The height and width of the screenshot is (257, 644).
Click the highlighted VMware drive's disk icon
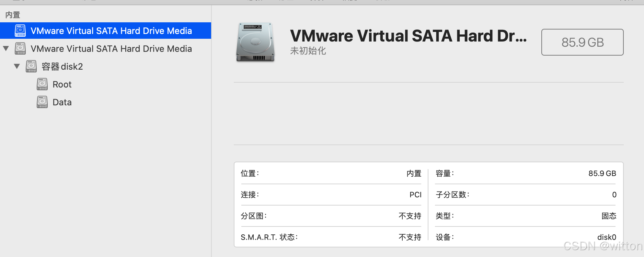20,31
